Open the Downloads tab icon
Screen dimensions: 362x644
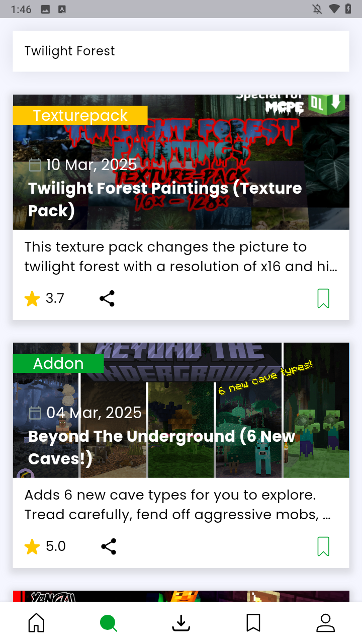(x=181, y=623)
